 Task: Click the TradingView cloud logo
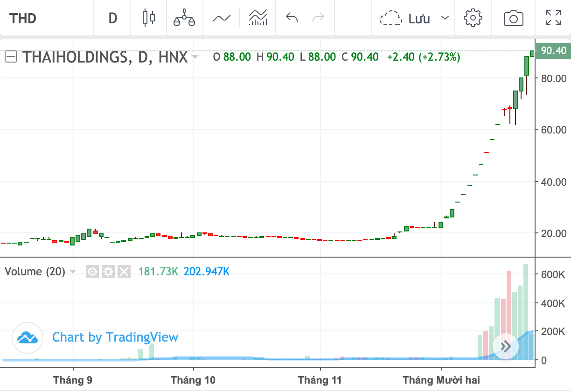pyautogui.click(x=27, y=337)
